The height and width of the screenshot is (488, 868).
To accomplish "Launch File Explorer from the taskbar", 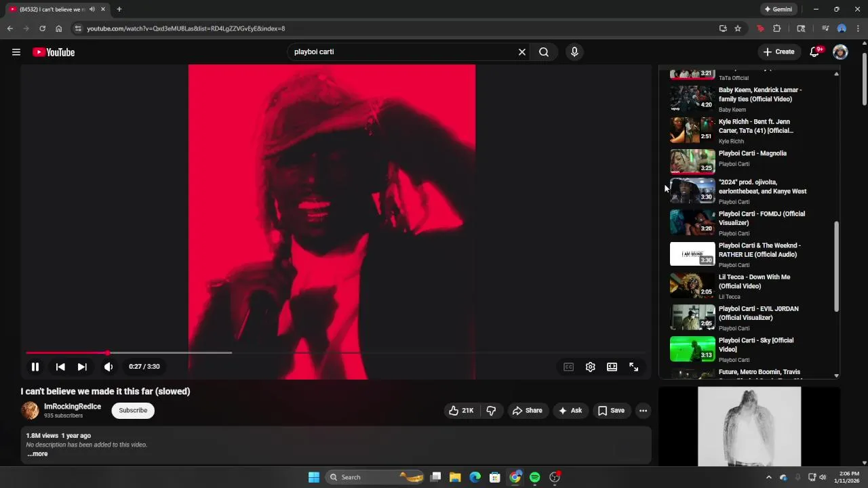I will pos(455,477).
